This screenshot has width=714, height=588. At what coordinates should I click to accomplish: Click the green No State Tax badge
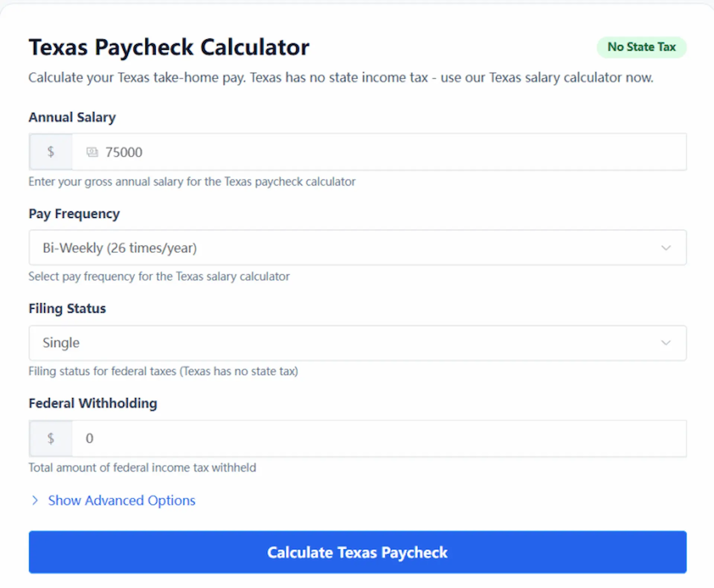tap(641, 47)
